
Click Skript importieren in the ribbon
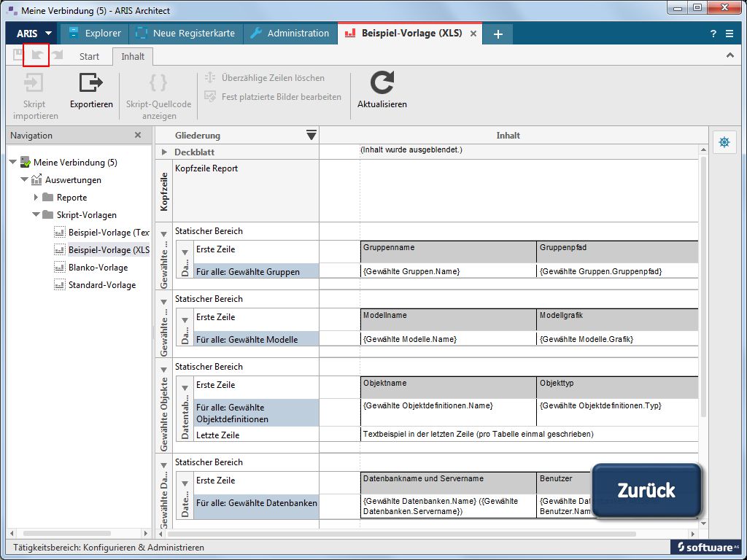point(35,96)
